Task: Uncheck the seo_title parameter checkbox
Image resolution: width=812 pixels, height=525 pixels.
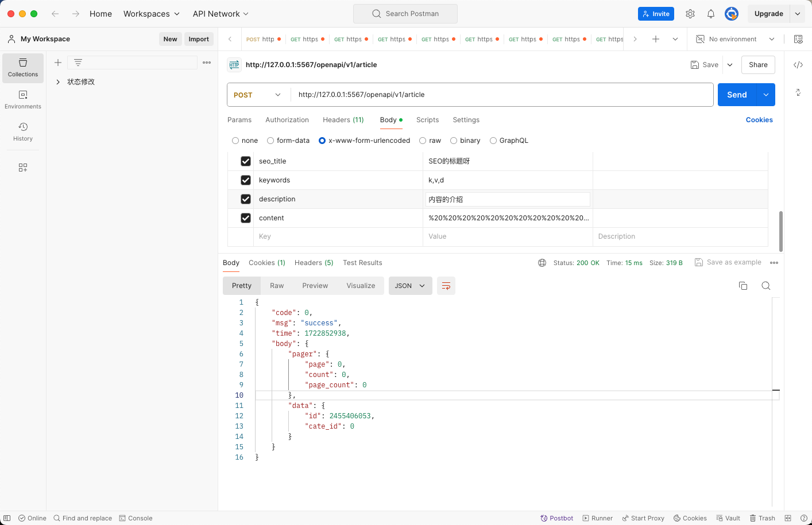Action: (246, 161)
